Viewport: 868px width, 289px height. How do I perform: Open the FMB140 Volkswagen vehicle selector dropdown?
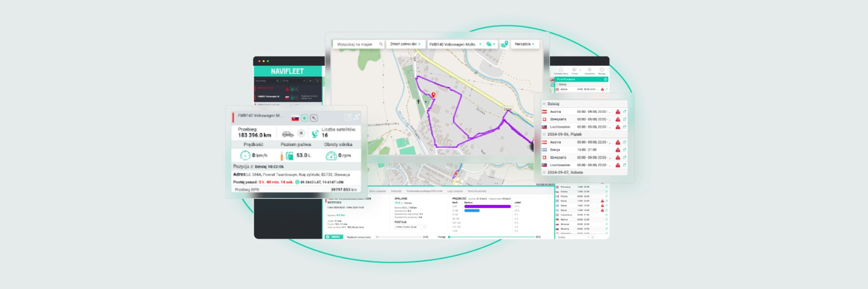pyautogui.click(x=455, y=44)
